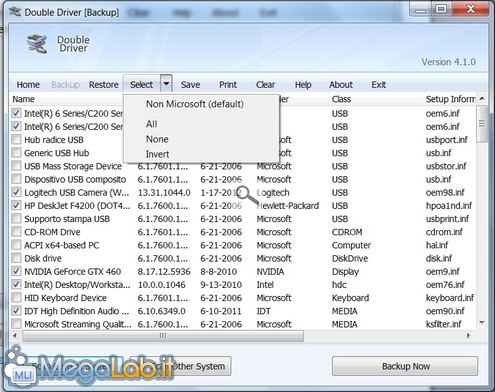This screenshot has height=392, width=495.
Task: Click the horizontal scrollbar thumb
Action: click(163, 335)
